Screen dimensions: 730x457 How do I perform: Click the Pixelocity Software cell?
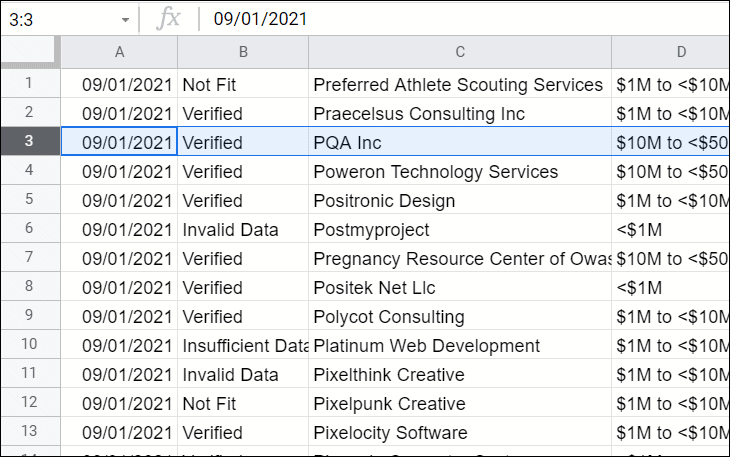point(460,432)
